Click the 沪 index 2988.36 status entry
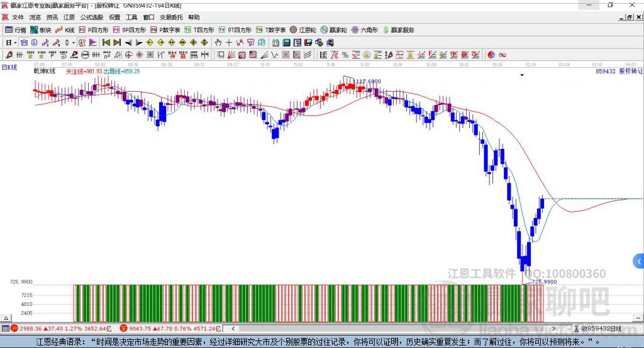The width and height of the screenshot is (644, 348). tap(61, 329)
